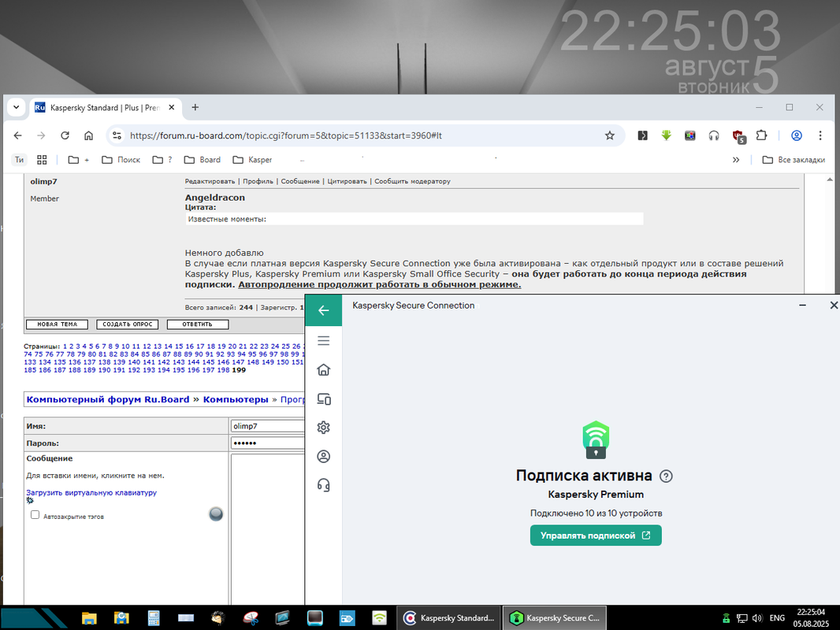Click the help icon beside Подписка активна

666,476
